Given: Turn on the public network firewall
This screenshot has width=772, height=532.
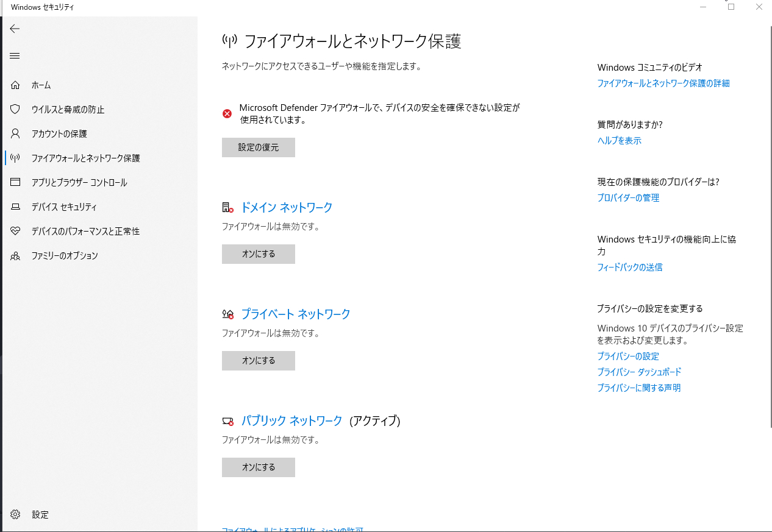Looking at the screenshot, I should [258, 467].
